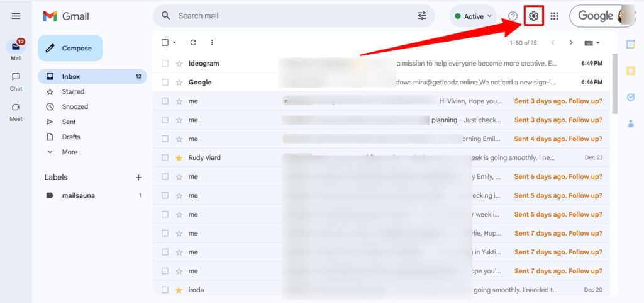The image size is (644, 303).
Task: Go to the Sent folder
Action: point(69,122)
